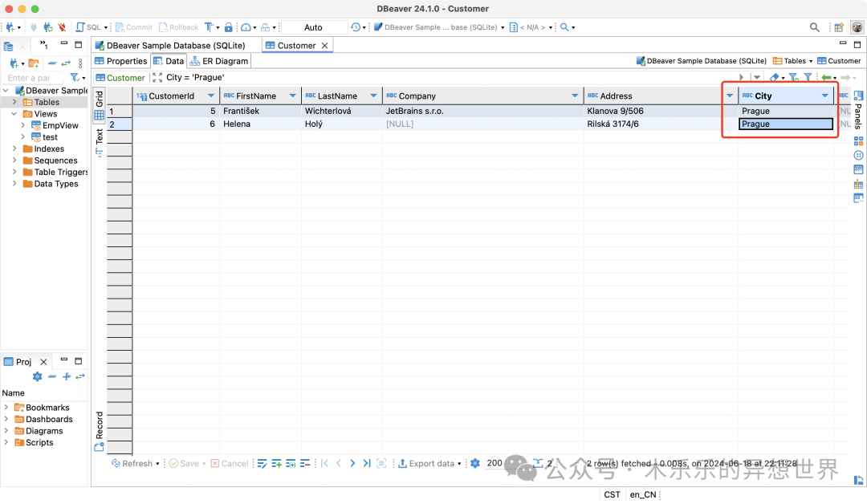
Task: Click the transaction log clock icon
Action: click(x=356, y=27)
